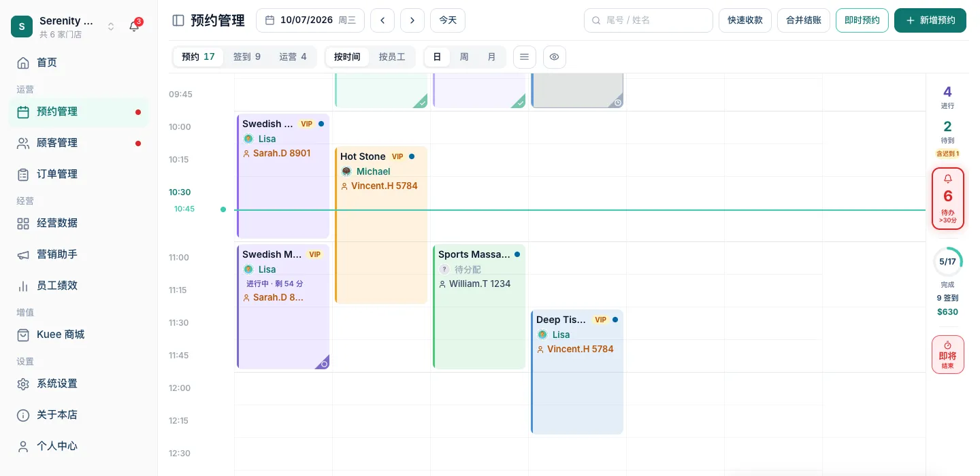Click the 5/17 completion progress ring

pyautogui.click(x=947, y=261)
